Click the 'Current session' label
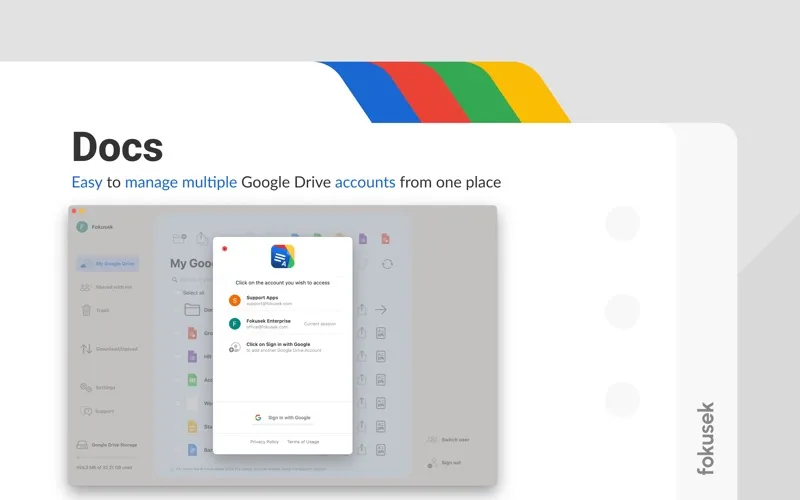The height and width of the screenshot is (500, 800). 320,324
